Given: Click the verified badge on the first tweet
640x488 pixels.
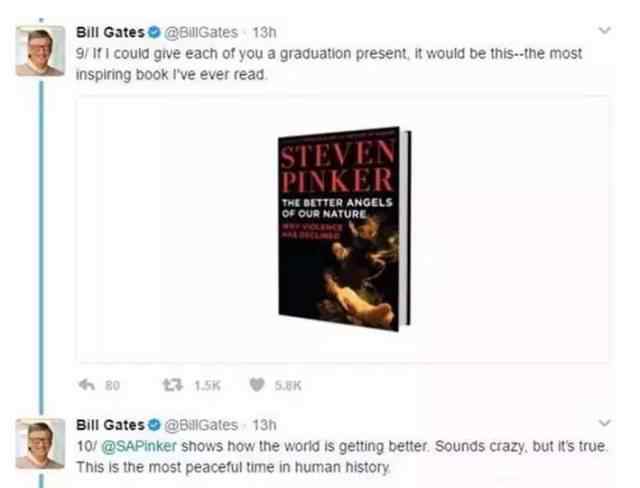Looking at the screenshot, I should click(x=154, y=32).
